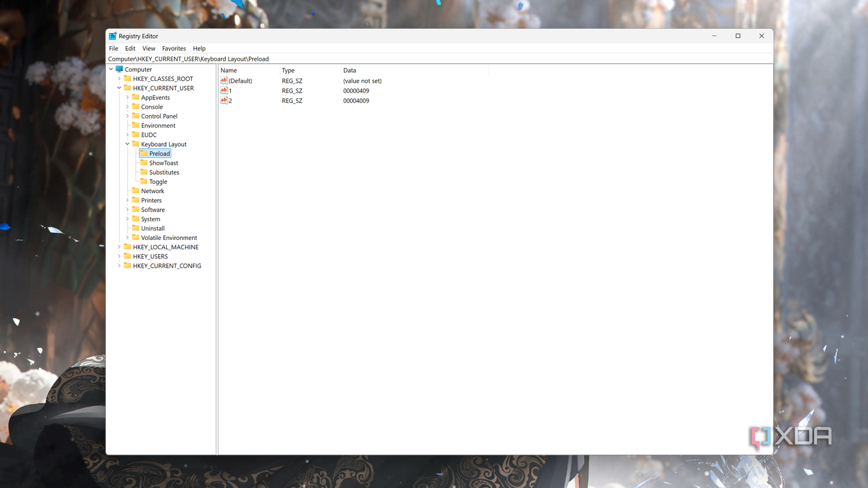Click the Name column header
Viewport: 868px width, 488px height.
point(249,70)
